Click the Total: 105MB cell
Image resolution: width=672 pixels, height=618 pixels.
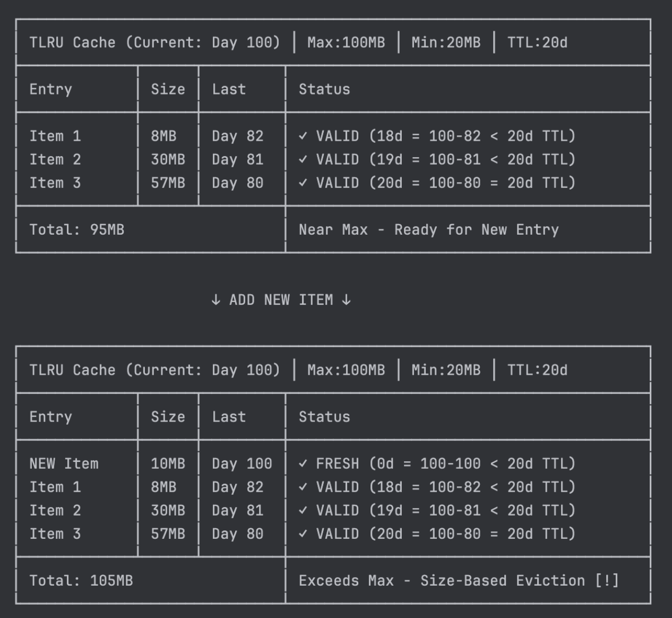click(81, 580)
